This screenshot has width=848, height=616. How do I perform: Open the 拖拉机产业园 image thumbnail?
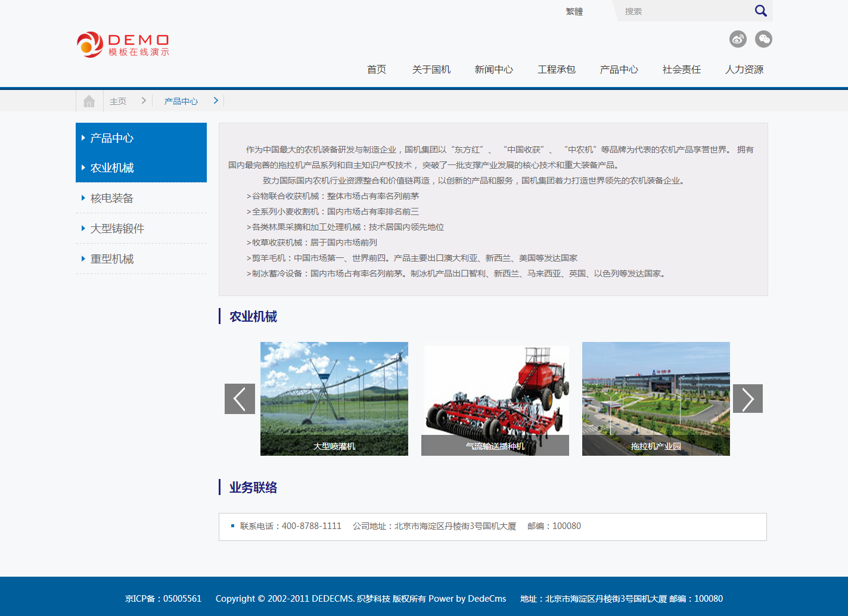coord(656,399)
